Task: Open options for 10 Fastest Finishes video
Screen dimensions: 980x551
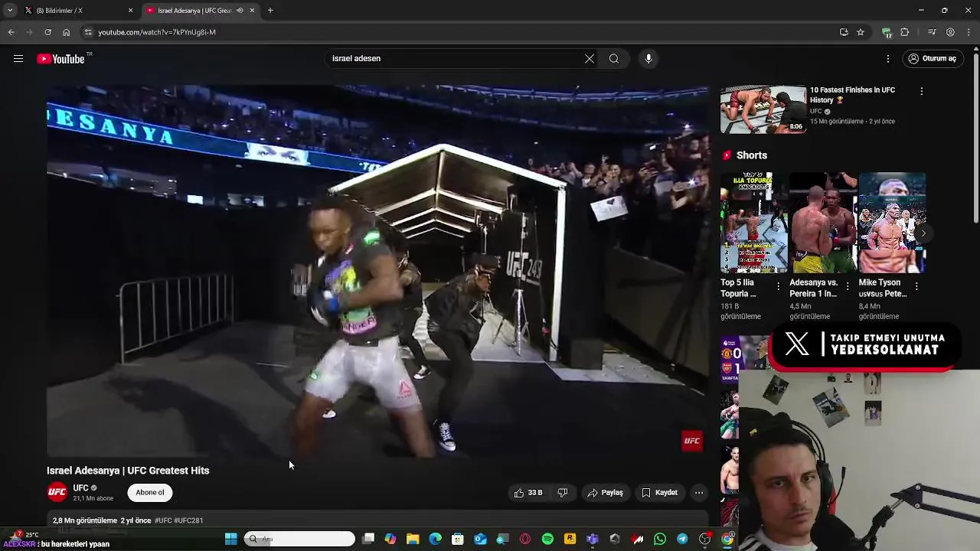Action: pos(921,91)
